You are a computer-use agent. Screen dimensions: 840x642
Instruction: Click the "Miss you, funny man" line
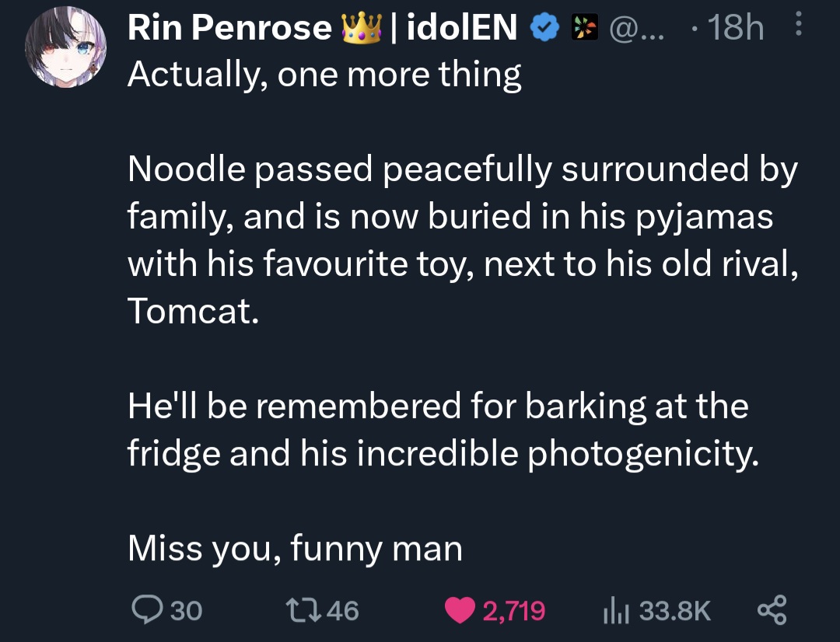296,548
